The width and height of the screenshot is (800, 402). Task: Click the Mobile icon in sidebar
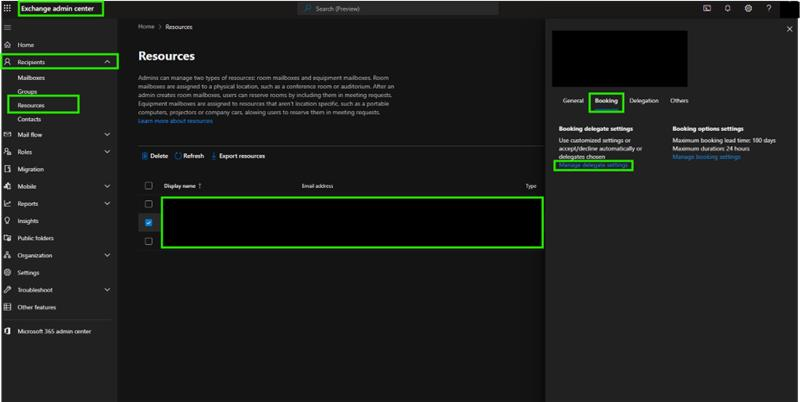coord(7,186)
